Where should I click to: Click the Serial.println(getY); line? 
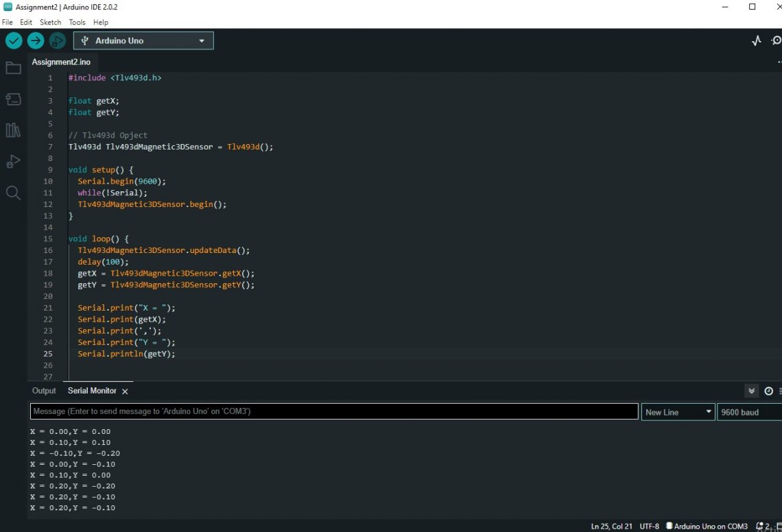(x=126, y=354)
